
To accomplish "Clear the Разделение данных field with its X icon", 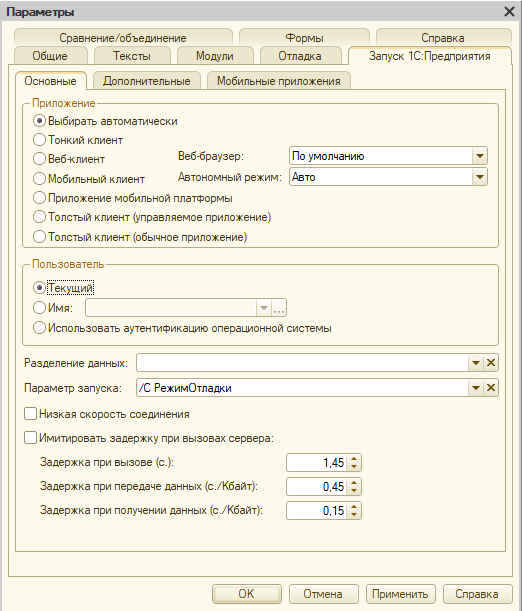I will (x=491, y=363).
